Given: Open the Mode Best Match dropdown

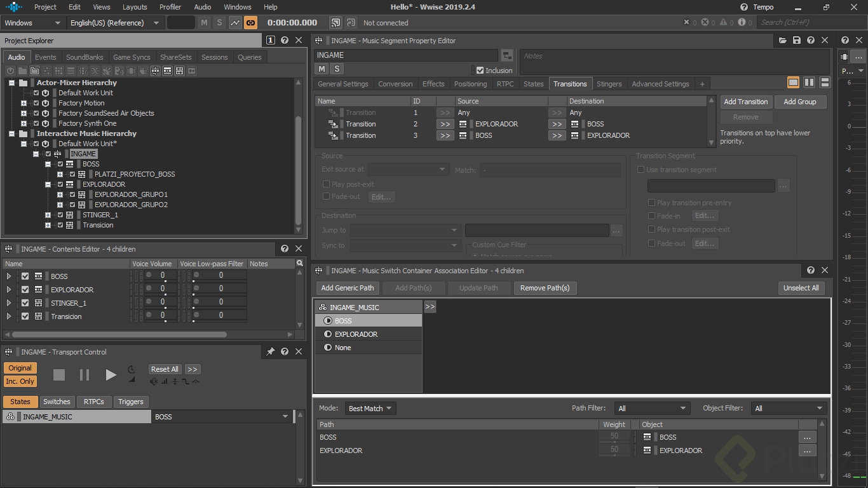Looking at the screenshot, I should coord(370,408).
